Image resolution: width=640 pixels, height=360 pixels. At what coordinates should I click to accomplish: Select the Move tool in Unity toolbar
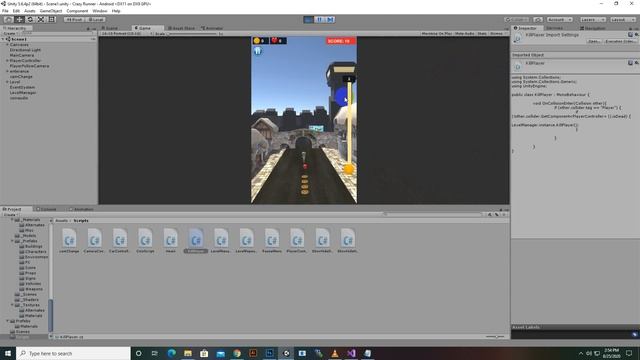tap(19, 19)
